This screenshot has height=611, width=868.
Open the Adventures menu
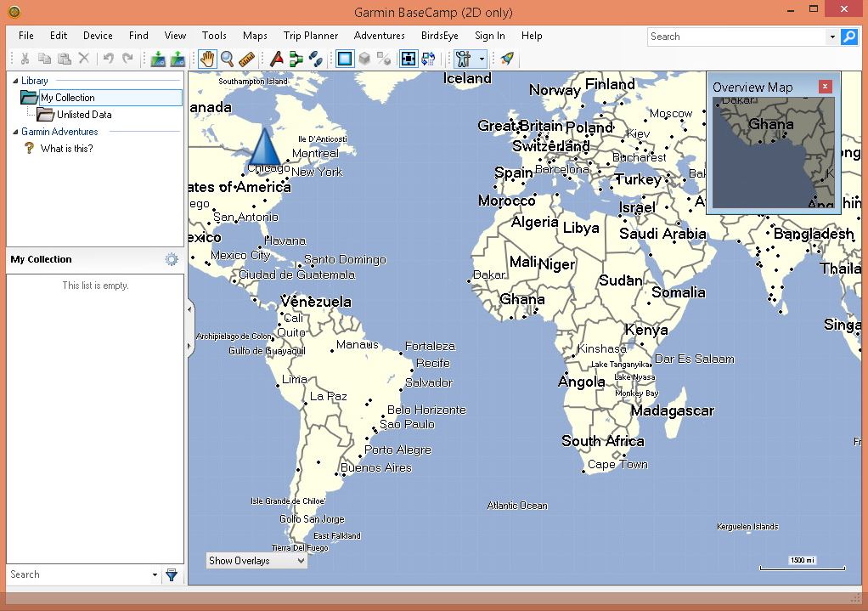click(x=379, y=36)
